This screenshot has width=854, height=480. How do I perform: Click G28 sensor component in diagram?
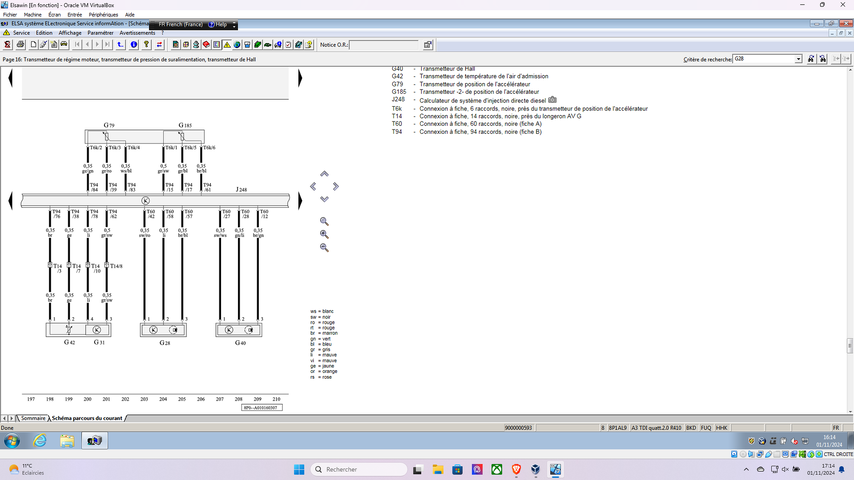click(163, 330)
